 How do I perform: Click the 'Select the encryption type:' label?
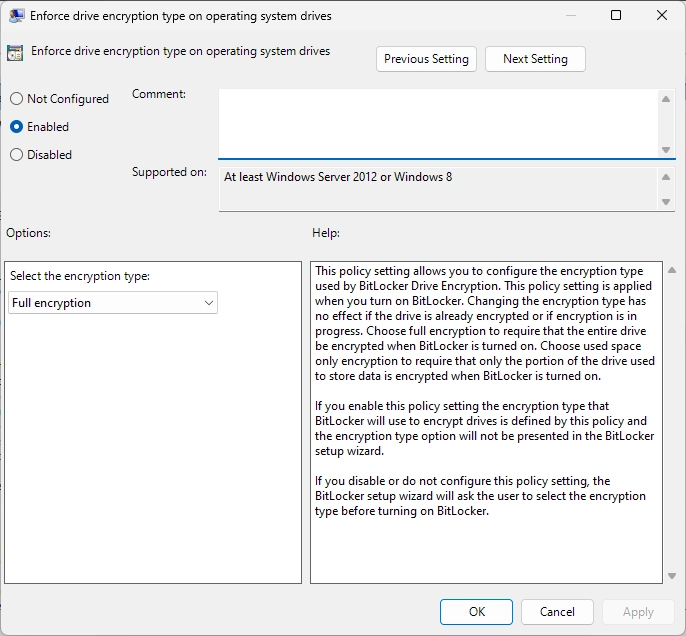pos(80,276)
